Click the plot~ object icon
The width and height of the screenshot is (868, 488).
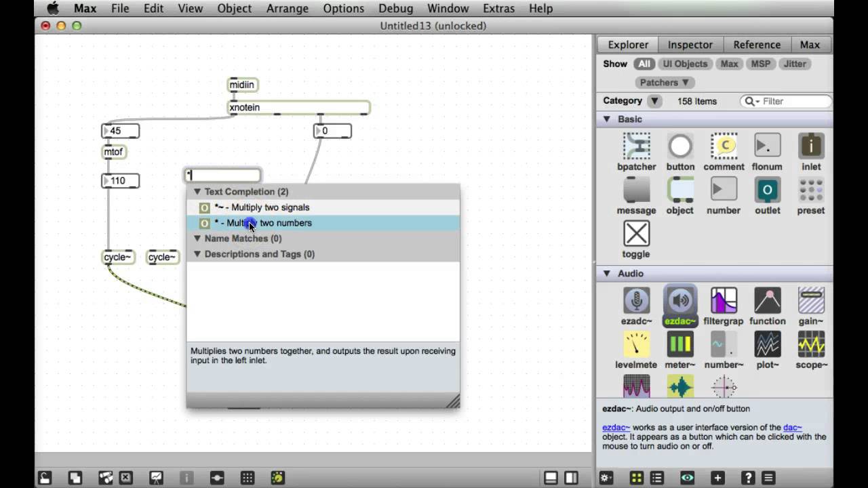click(767, 344)
